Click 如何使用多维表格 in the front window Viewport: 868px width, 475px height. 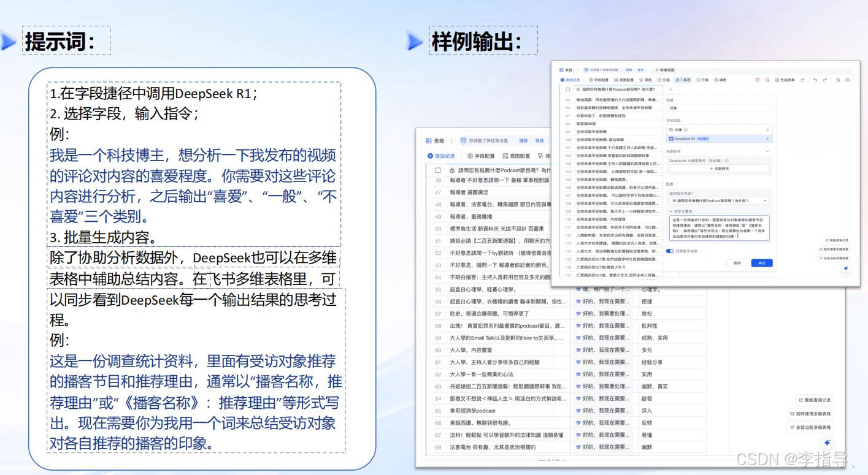tap(834, 249)
